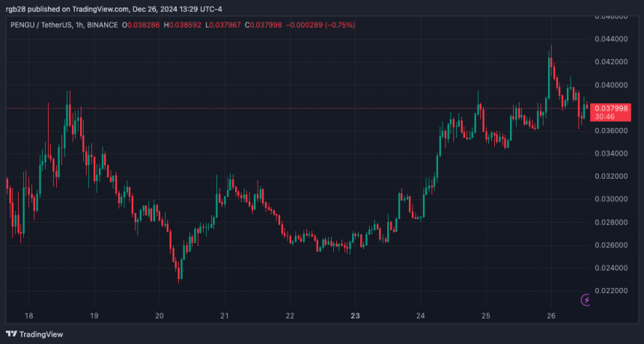The image size is (644, 344).
Task: Click the 1h interval label in legend
Action: (79, 25)
